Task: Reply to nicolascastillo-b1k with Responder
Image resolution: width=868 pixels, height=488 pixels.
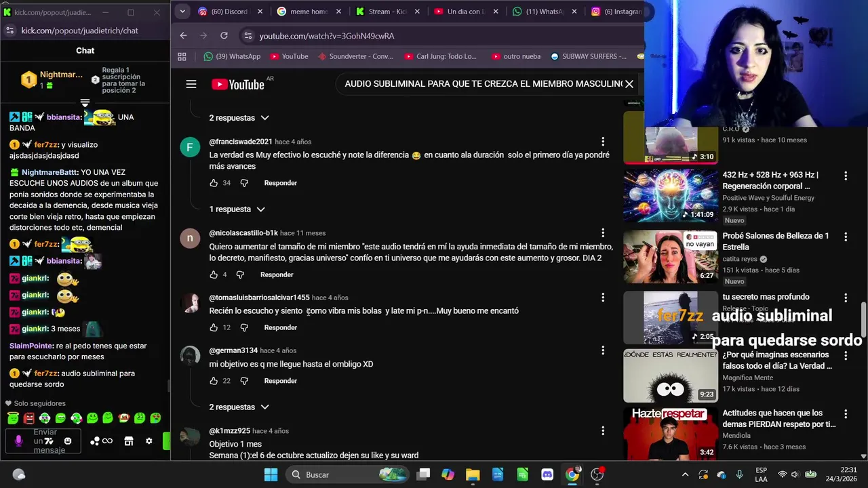Action: click(x=277, y=274)
